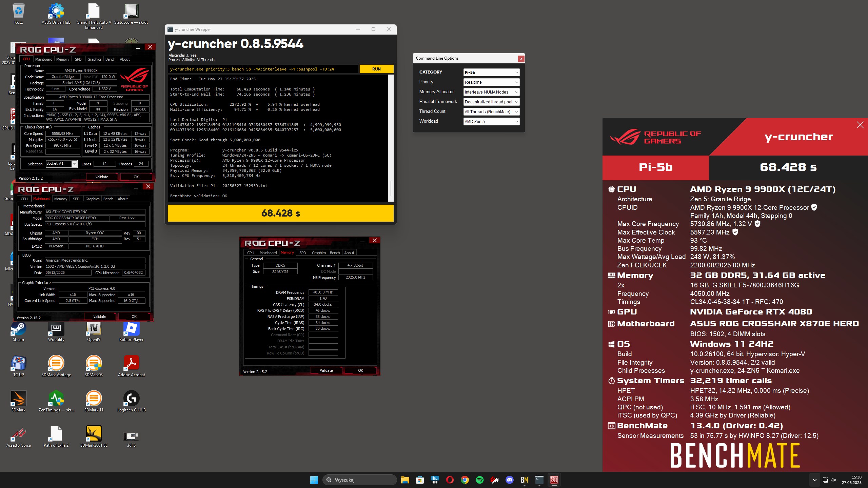868x488 pixels.
Task: Open Google Chrome from the taskbar
Action: [x=465, y=480]
